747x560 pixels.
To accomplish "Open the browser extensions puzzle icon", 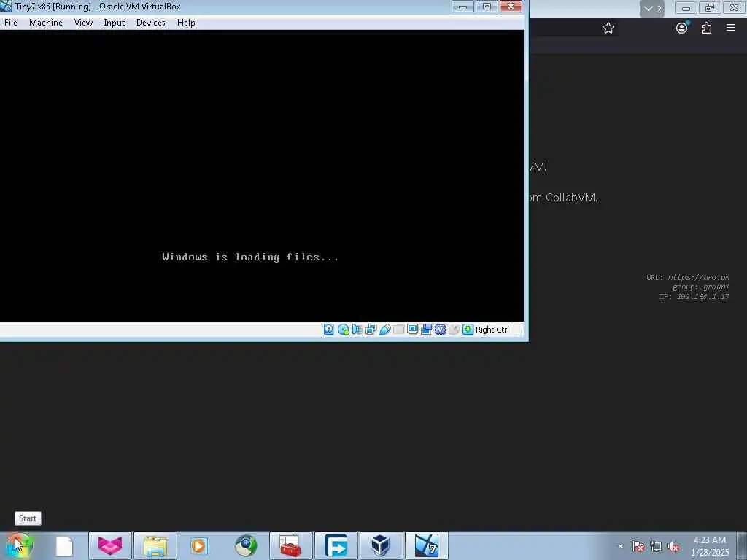I will click(706, 28).
